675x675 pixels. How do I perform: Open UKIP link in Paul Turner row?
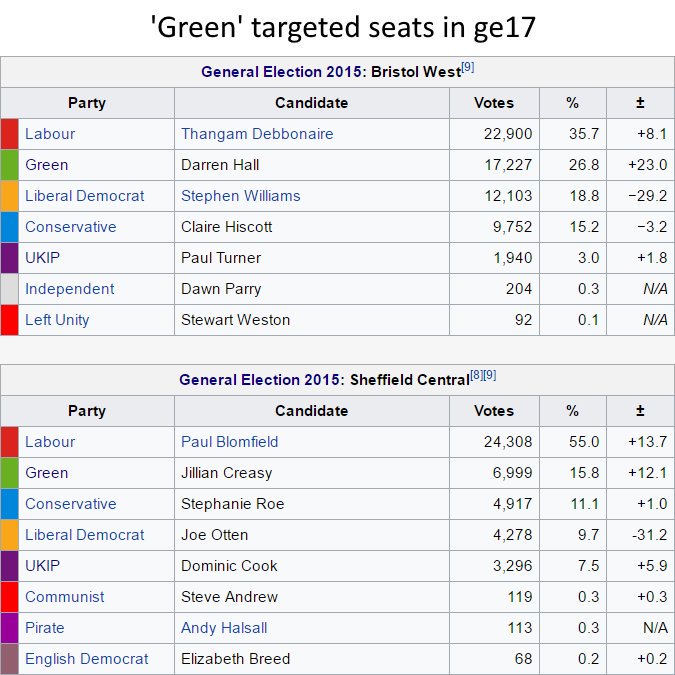[42, 258]
